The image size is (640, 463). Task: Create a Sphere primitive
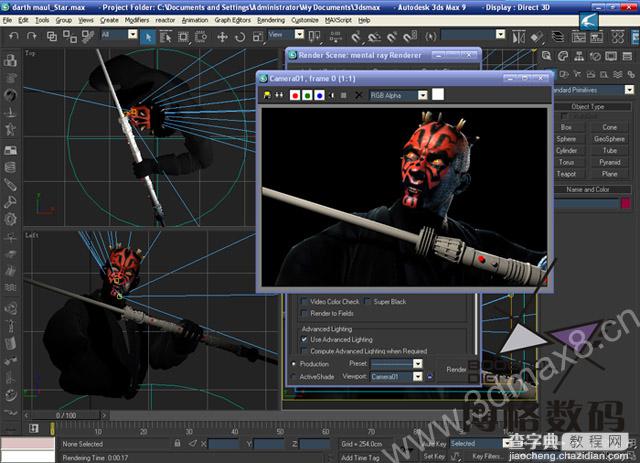[x=566, y=139]
